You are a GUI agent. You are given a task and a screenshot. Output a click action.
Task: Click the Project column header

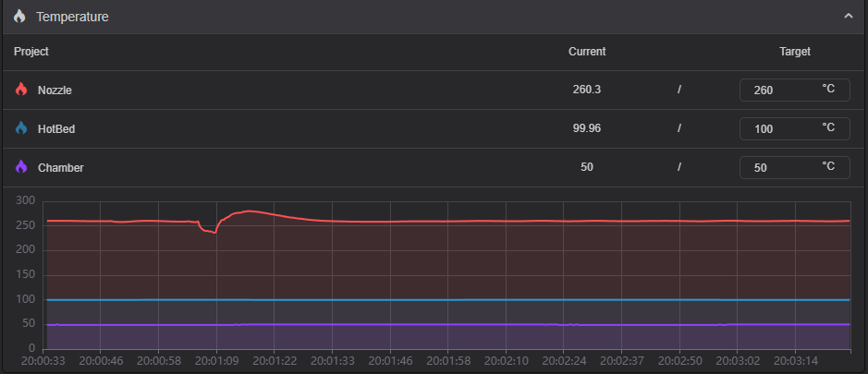coord(31,52)
